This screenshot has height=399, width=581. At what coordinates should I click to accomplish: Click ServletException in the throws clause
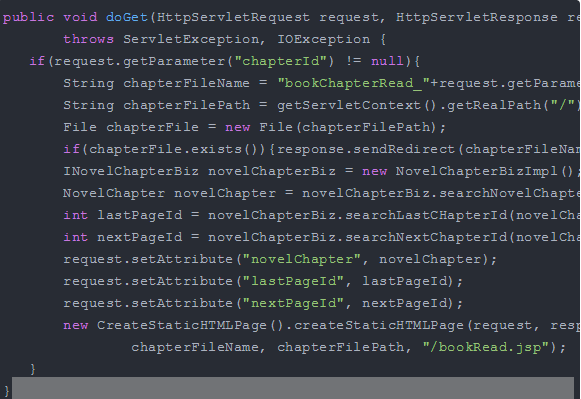click(191, 39)
